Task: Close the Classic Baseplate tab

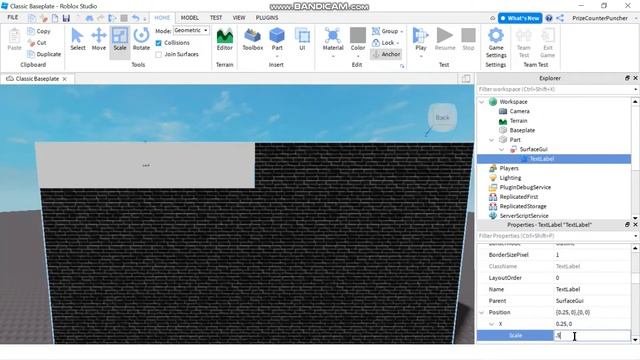Action: [x=64, y=79]
